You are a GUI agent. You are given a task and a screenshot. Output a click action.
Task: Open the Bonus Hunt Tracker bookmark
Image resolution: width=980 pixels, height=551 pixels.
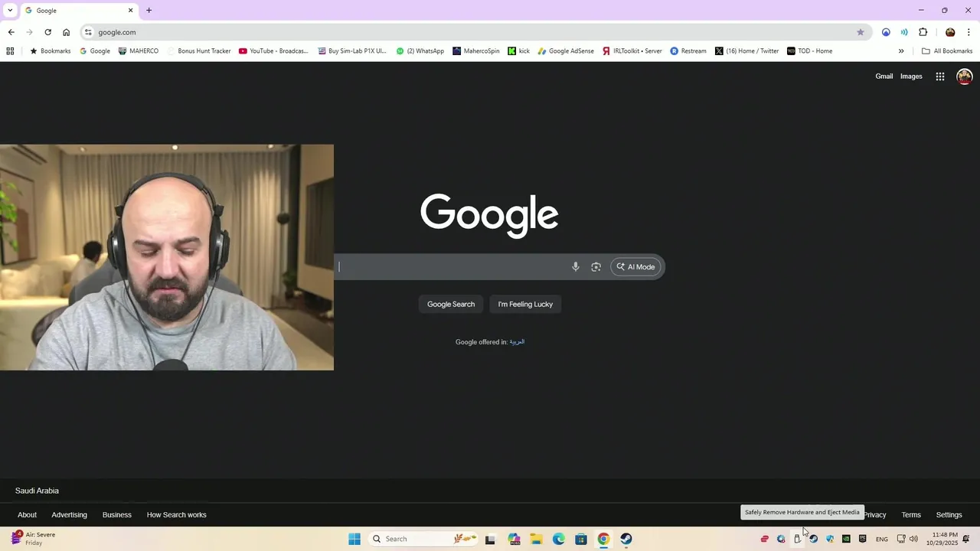click(198, 51)
